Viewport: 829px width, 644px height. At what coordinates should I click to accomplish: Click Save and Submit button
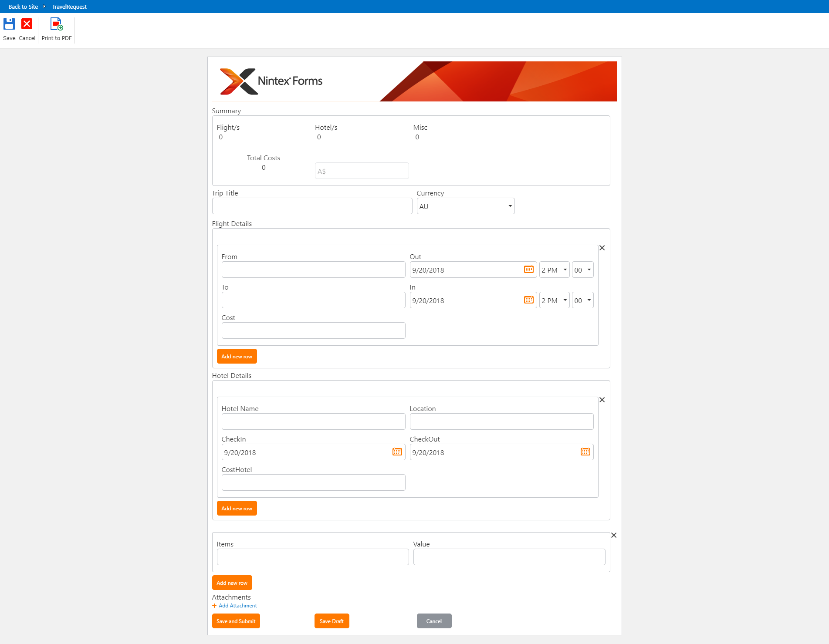coord(236,621)
